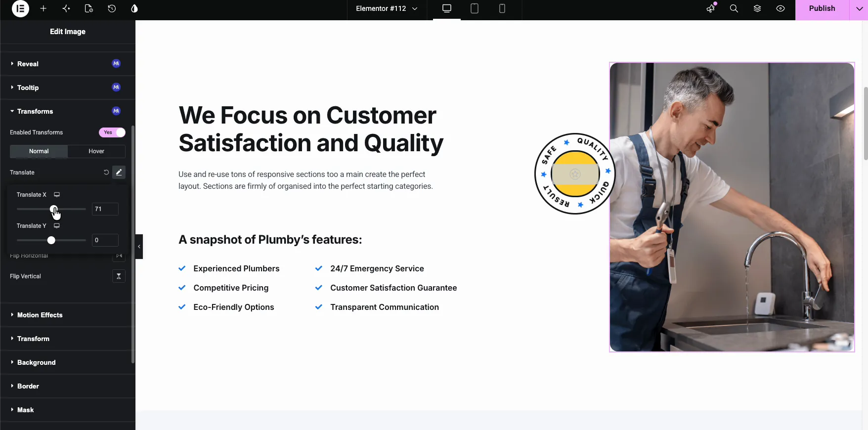868x430 pixels.
Task: Click the Publish button
Action: [x=822, y=8]
